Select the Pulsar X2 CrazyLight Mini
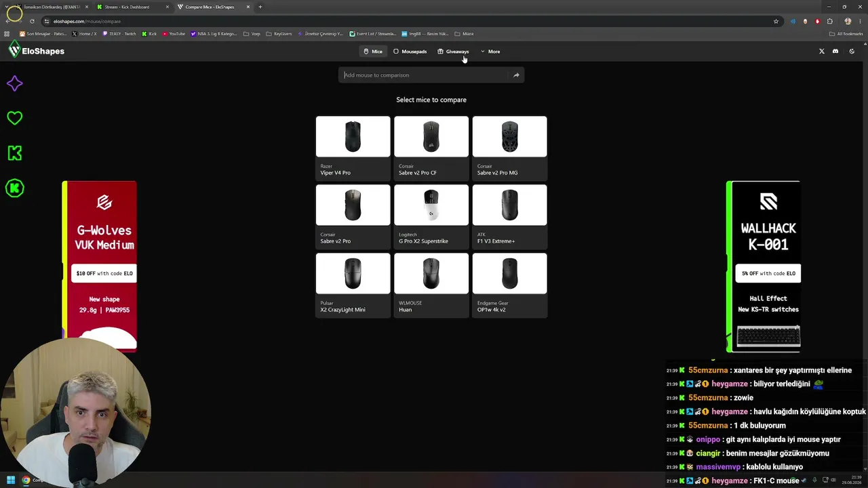868x488 pixels. pos(353,284)
